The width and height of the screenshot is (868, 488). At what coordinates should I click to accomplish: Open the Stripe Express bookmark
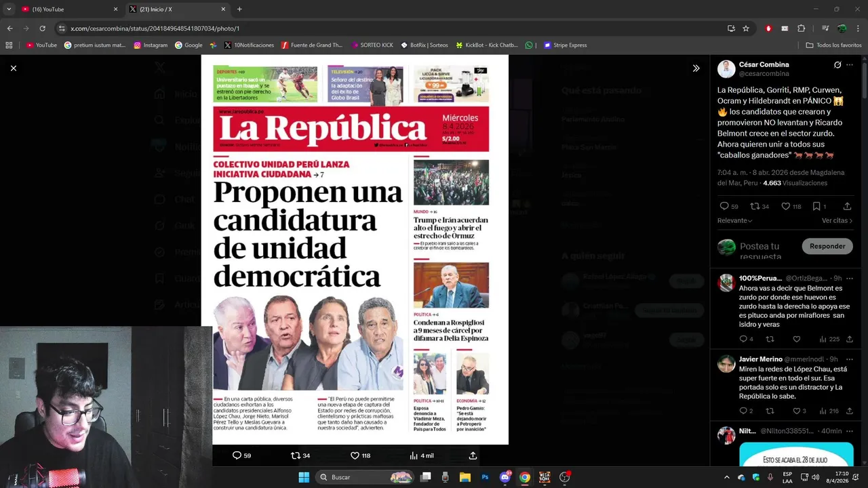(566, 45)
